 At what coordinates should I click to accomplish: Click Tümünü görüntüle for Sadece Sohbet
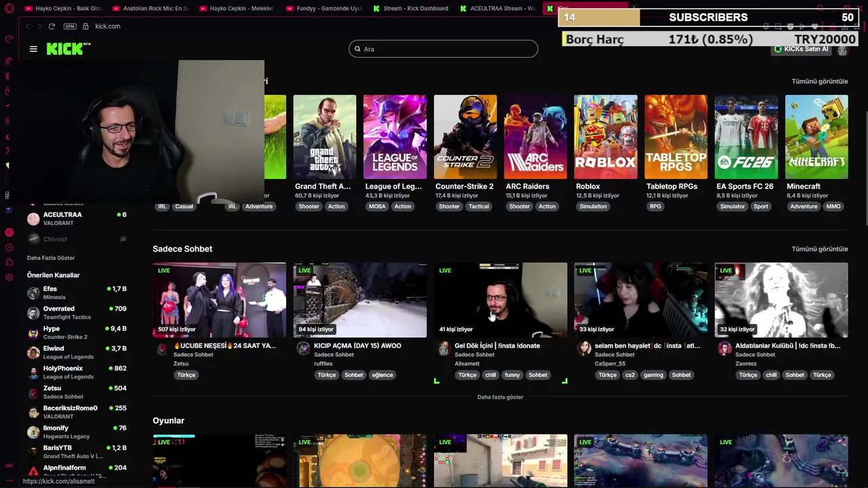coord(820,249)
